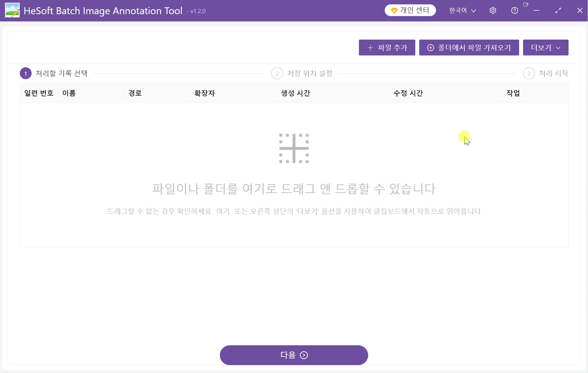Image resolution: width=588 pixels, height=373 pixels.
Task: Click the step 1 circle indicator
Action: (x=26, y=74)
